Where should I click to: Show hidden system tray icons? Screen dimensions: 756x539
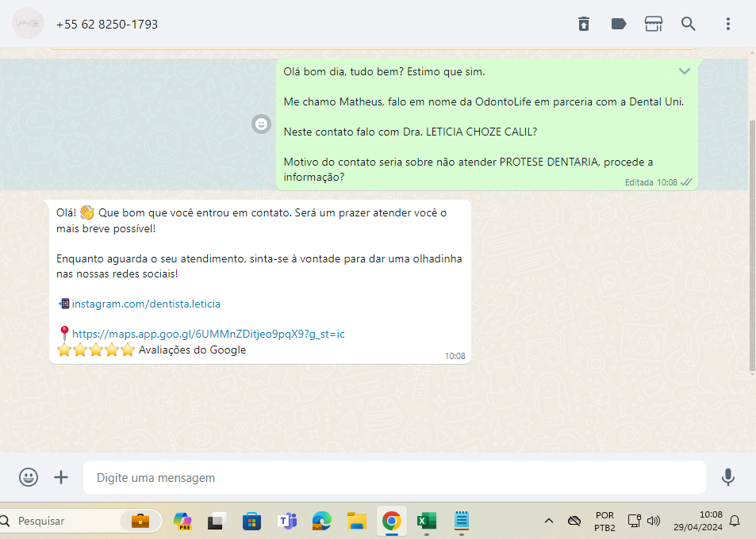549,521
